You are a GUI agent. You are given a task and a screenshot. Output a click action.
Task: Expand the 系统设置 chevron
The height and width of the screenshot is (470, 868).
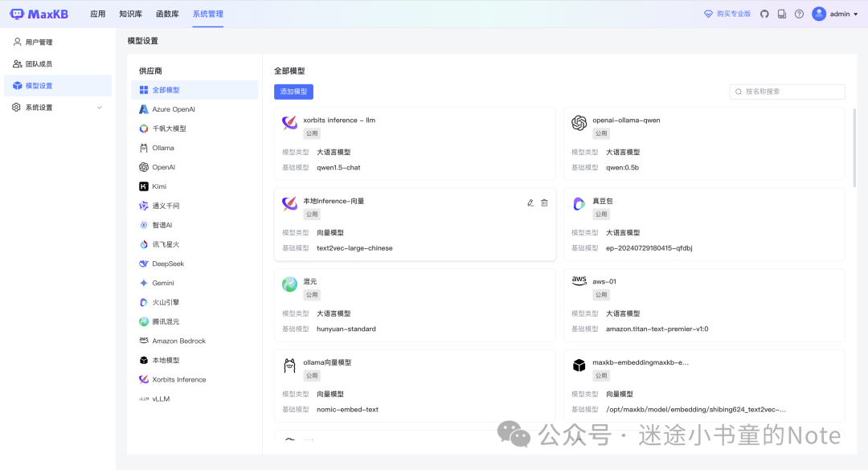coord(100,108)
